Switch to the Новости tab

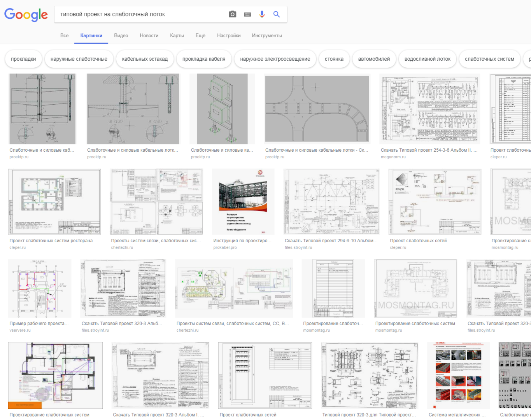pos(149,35)
